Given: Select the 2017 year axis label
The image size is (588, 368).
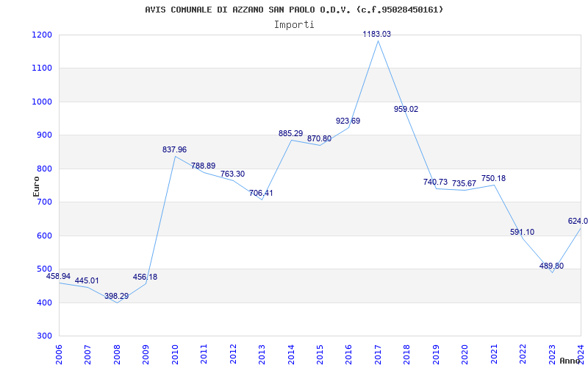Looking at the screenshot, I should (378, 355).
